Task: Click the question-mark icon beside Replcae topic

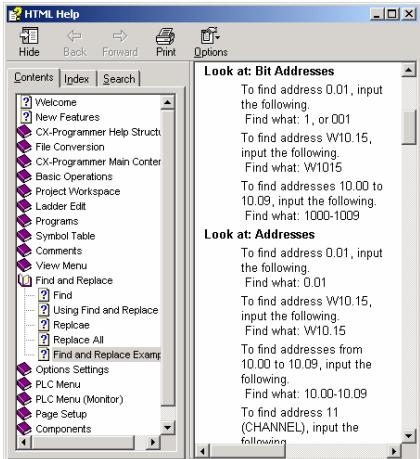Action: click(x=44, y=325)
